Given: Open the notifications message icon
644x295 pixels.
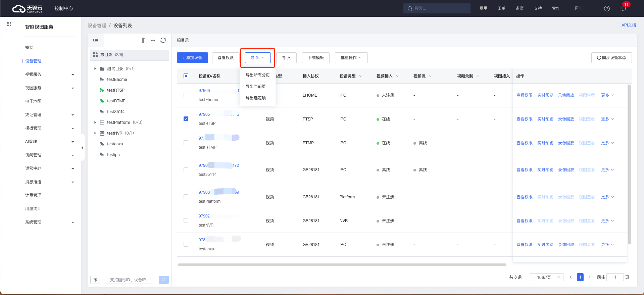Looking at the screenshot, I should pyautogui.click(x=623, y=8).
